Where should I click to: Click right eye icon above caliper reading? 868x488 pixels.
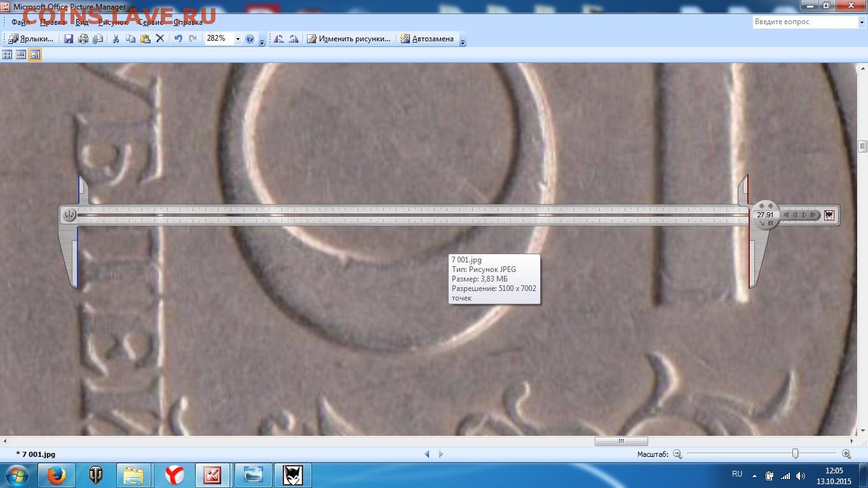coord(771,206)
